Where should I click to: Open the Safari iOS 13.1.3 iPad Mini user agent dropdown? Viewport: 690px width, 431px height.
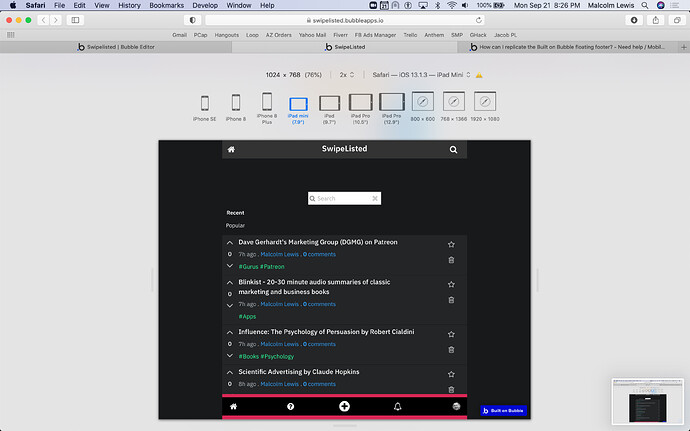point(422,75)
